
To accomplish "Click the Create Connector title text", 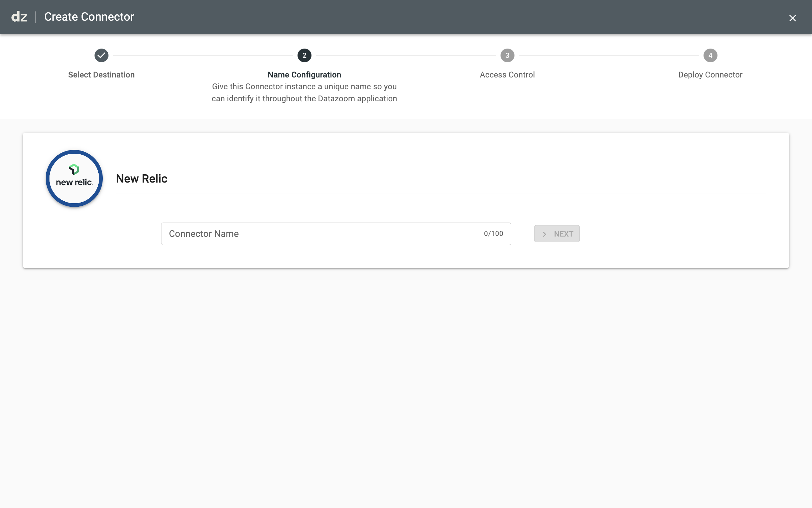I will click(89, 17).
